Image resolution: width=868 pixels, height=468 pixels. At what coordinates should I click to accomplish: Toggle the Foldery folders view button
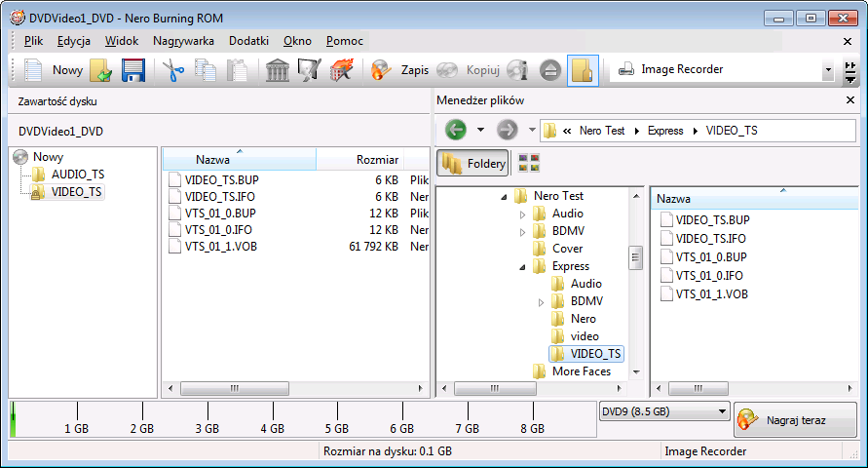coord(472,164)
